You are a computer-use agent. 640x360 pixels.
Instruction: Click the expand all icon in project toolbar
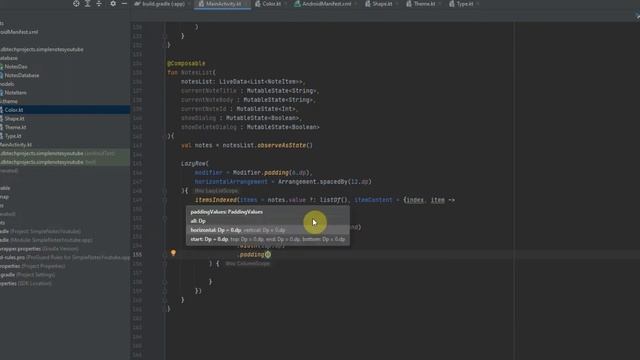click(87, 4)
